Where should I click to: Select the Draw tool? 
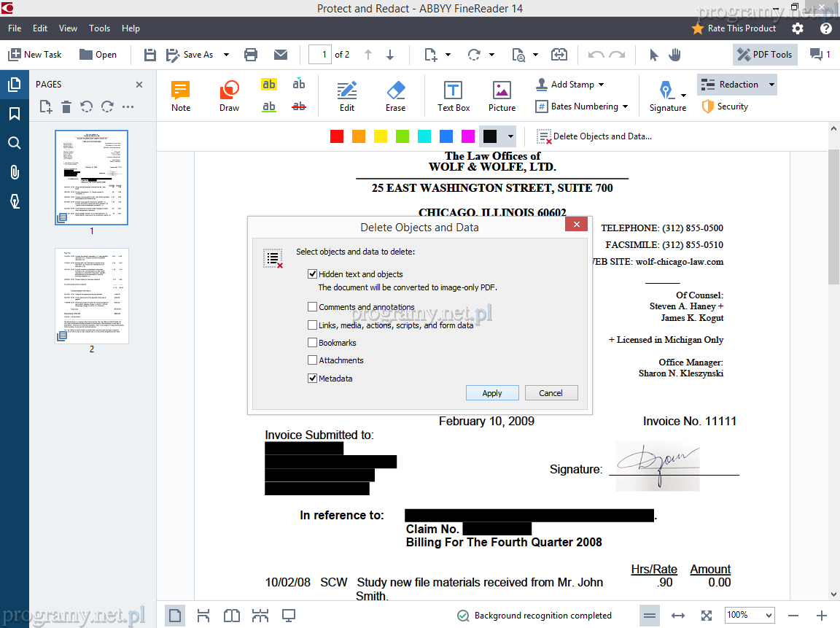click(x=229, y=96)
